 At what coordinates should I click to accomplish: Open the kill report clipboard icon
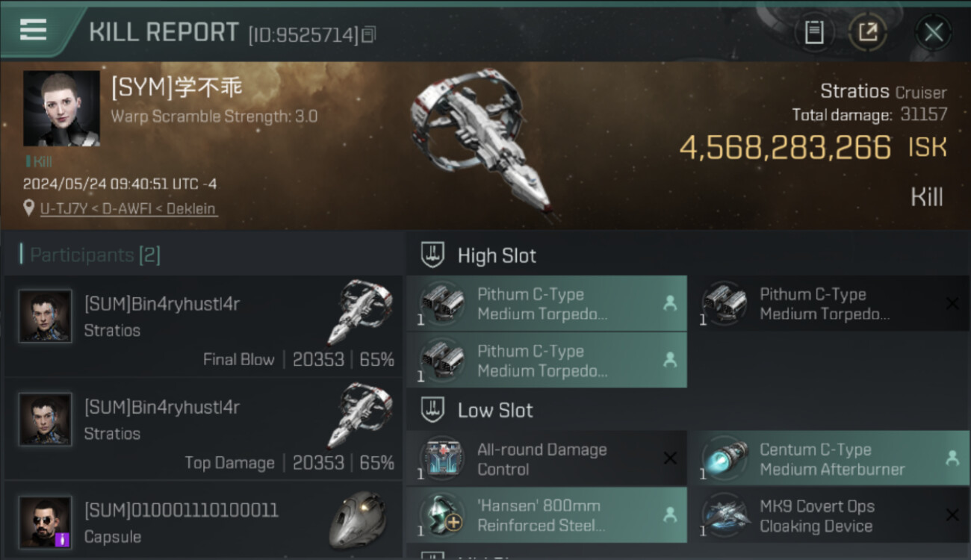click(x=814, y=32)
